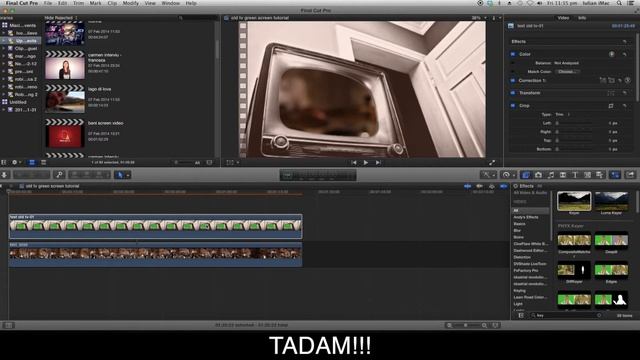Open the File menu
The height and width of the screenshot is (360, 640).
pos(48,3)
